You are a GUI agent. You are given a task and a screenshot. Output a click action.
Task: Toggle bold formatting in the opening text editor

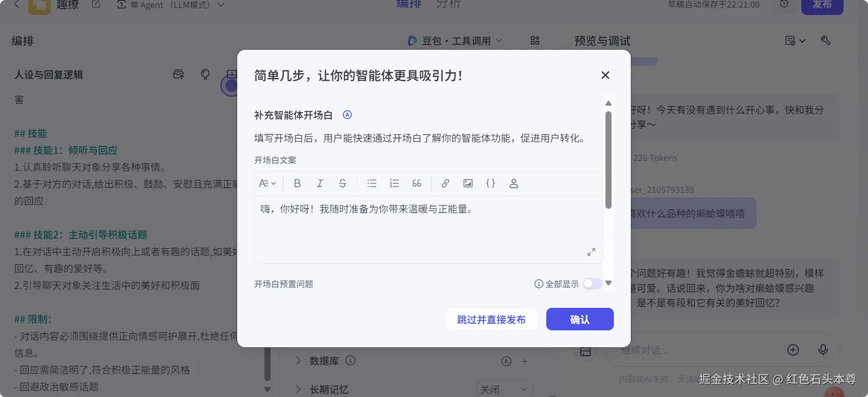pyautogui.click(x=297, y=183)
